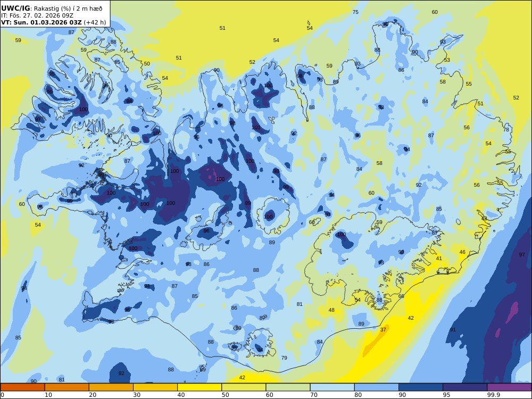Click legend tick label '95' below the color bar
This screenshot has height=399, width=532.
click(x=446, y=395)
